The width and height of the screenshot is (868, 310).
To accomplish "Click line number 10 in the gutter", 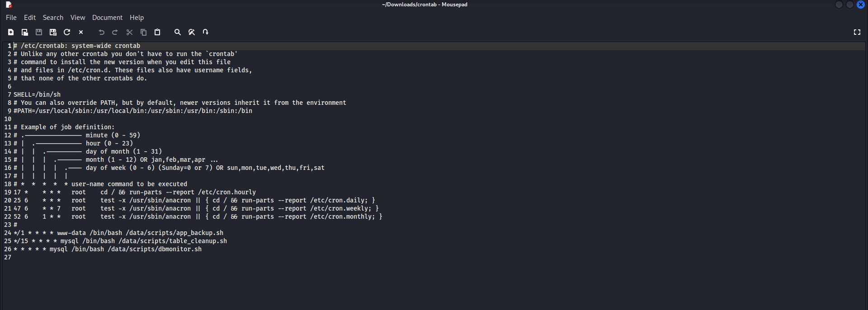I will coord(8,119).
